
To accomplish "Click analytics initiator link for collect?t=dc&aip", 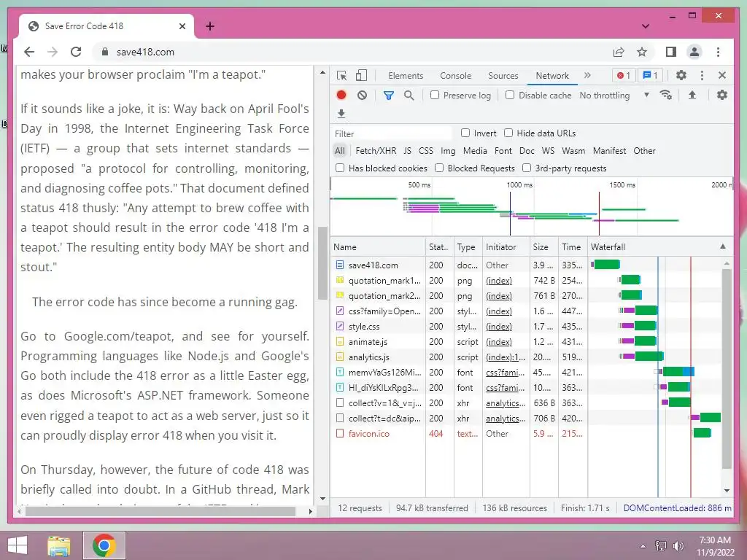I will tap(506, 418).
